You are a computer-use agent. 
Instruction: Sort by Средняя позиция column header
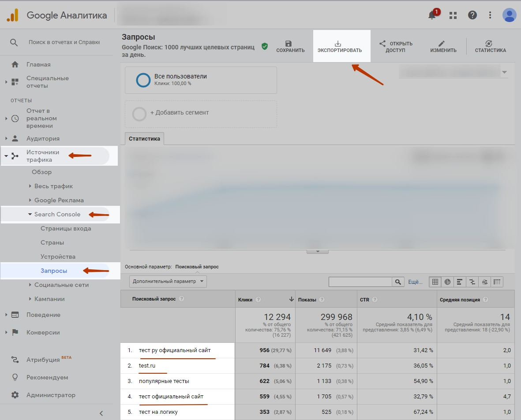tap(460, 300)
